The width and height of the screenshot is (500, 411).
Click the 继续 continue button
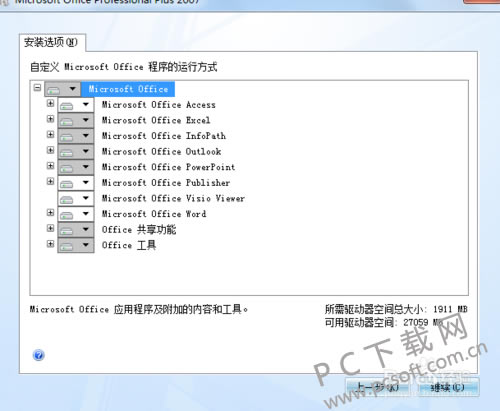tap(447, 387)
